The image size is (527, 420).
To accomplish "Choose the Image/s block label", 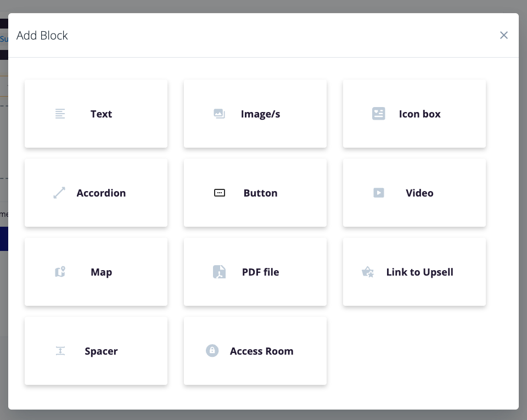I will tap(260, 114).
